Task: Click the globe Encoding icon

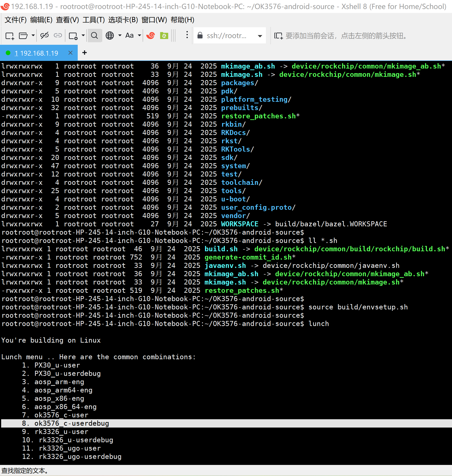Action: 110,36
